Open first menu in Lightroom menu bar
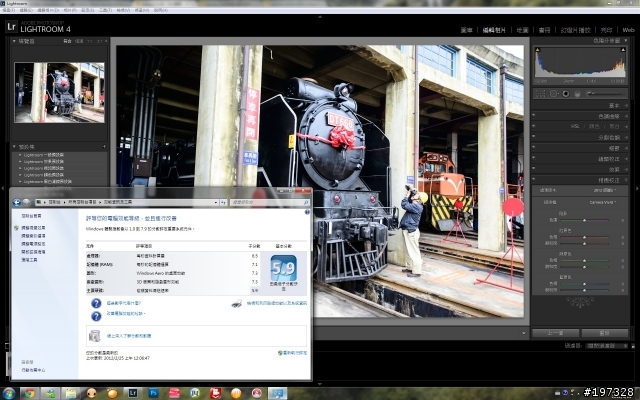The height and width of the screenshot is (400, 640). [x=9, y=10]
